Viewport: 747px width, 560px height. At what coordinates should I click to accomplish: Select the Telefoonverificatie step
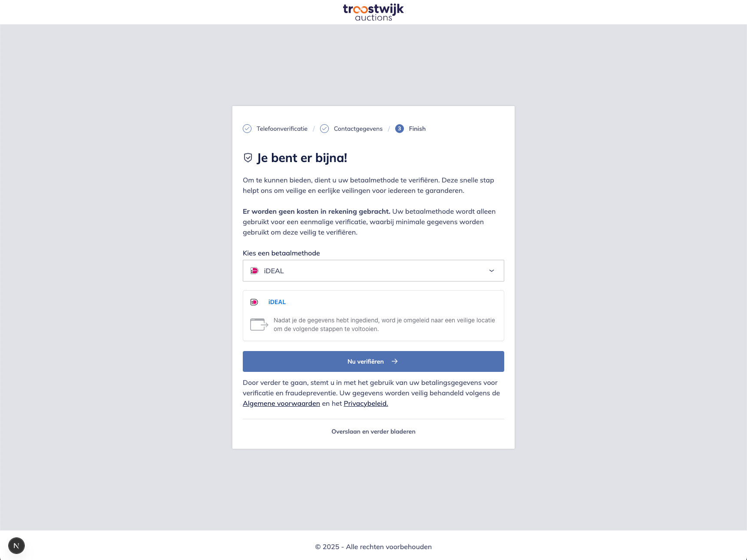click(x=282, y=129)
